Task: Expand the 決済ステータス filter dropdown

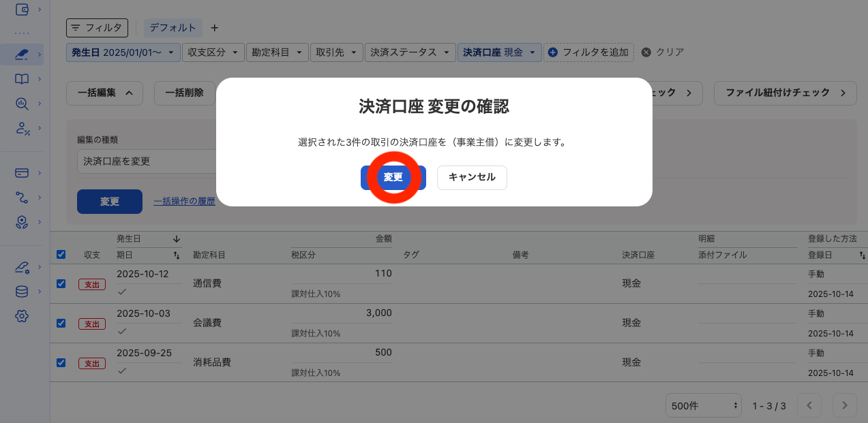Action: tap(410, 52)
